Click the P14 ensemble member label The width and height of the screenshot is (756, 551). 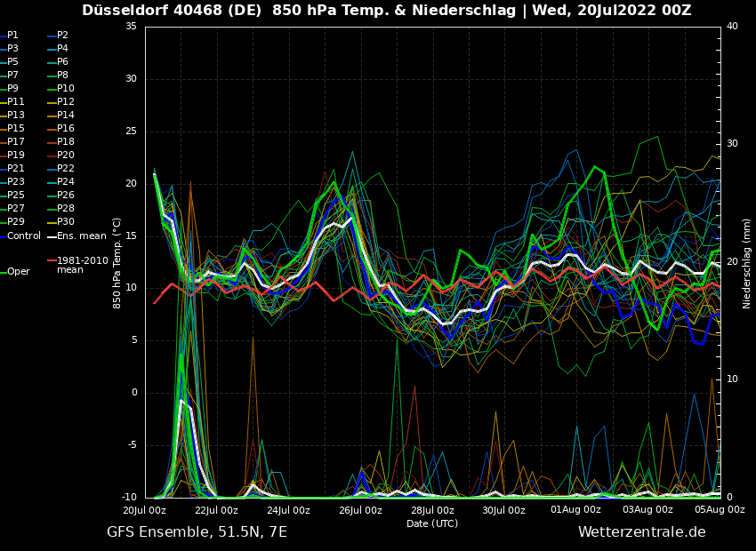65,116
